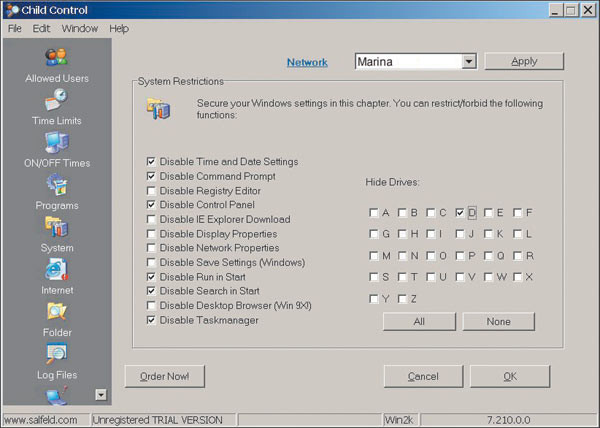
Task: Open the File menu
Action: (15, 28)
